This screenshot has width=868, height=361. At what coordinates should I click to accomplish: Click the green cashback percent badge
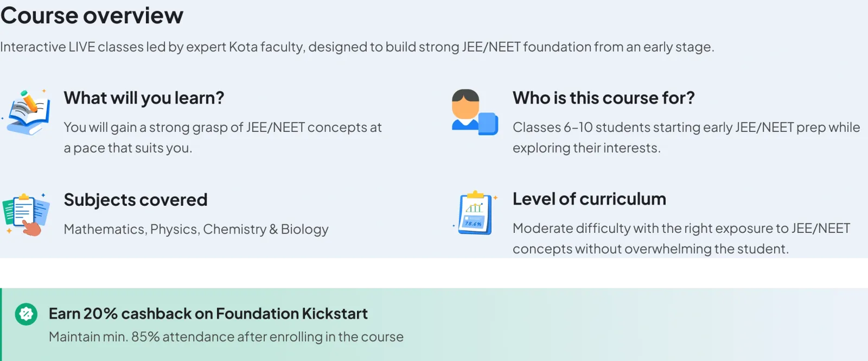coord(26,314)
